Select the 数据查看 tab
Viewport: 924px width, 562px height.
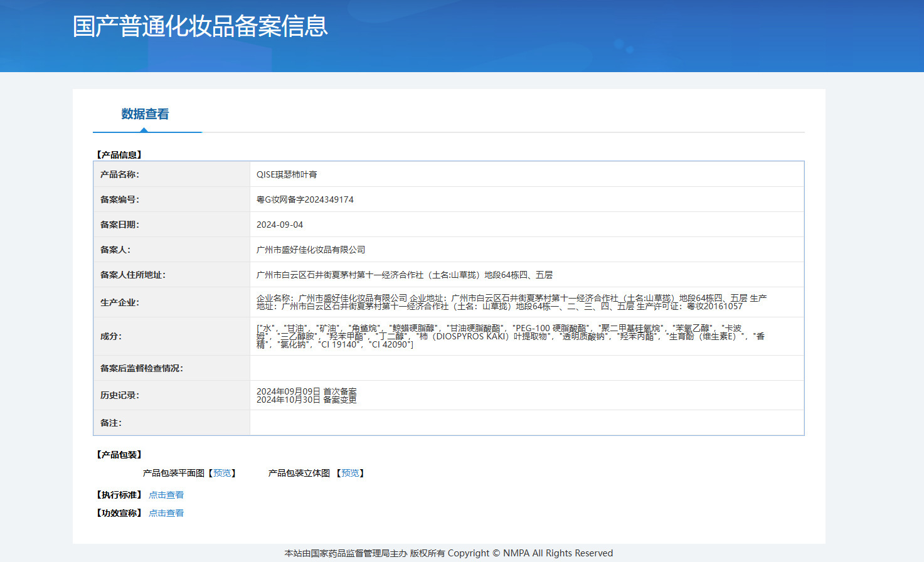pyautogui.click(x=145, y=114)
